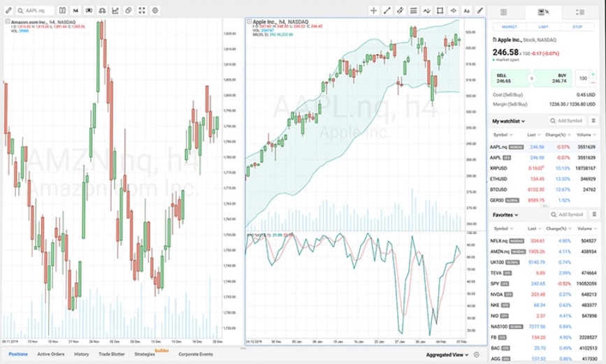Sort Favorites by Last column

point(535,228)
